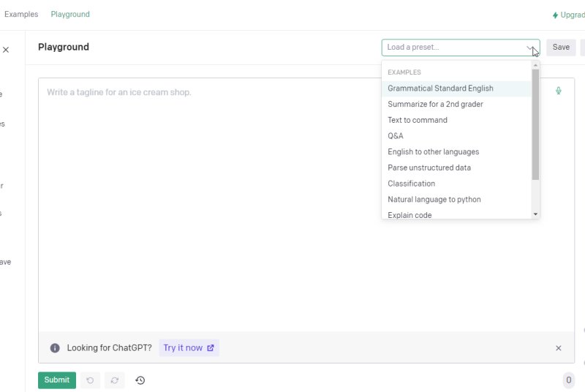585x392 pixels.
Task: Click the green Submit button
Action: click(x=57, y=380)
